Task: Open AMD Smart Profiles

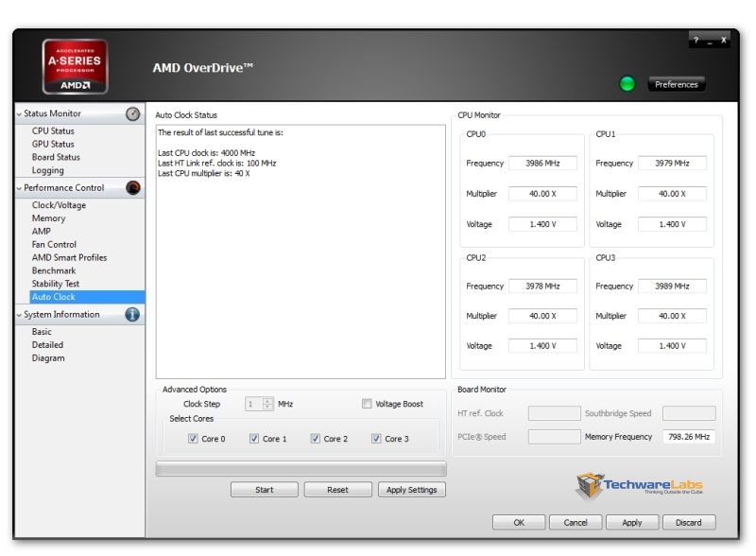Action: click(69, 257)
